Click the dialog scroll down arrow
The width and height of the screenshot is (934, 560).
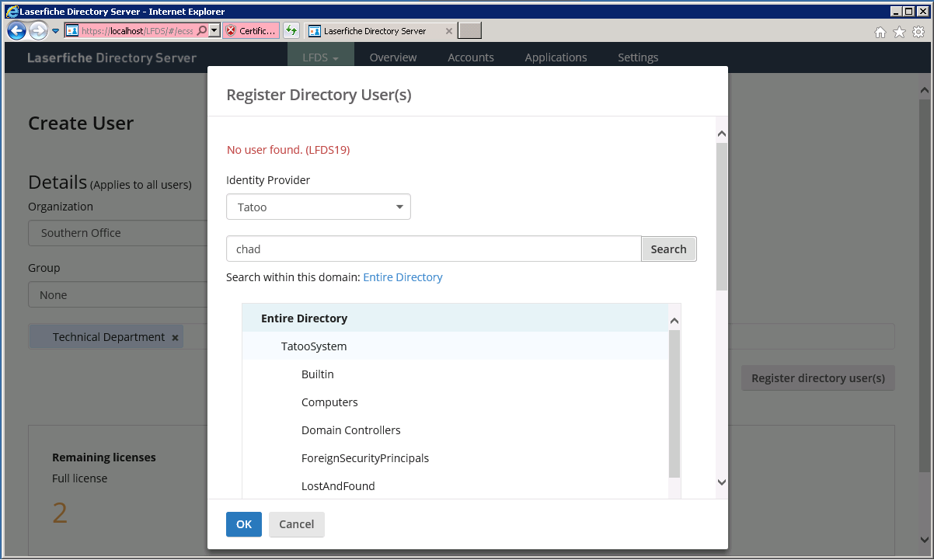tap(722, 482)
